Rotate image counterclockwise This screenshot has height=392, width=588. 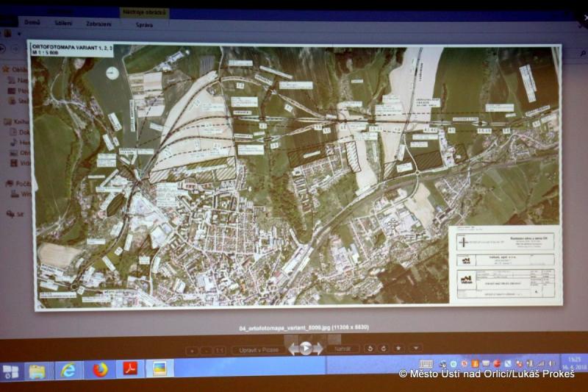(369, 349)
